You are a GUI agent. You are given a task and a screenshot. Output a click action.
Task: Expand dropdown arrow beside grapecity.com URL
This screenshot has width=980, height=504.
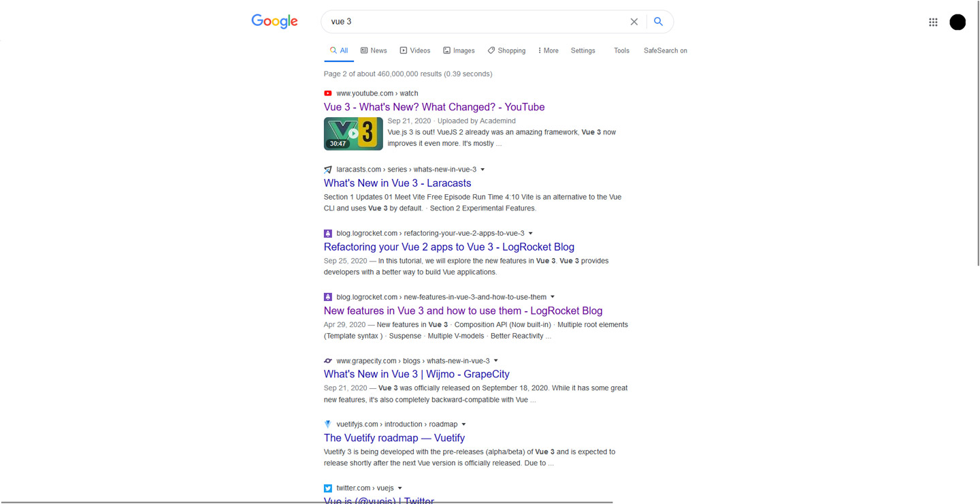coord(496,361)
